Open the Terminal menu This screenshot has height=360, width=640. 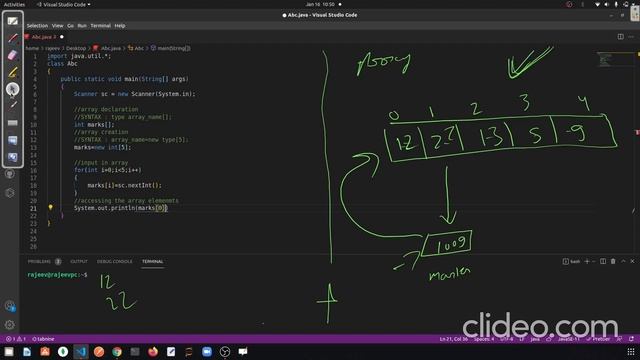pyautogui.click(x=100, y=25)
